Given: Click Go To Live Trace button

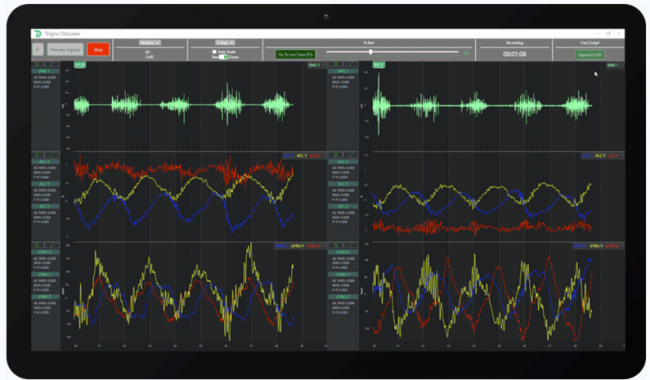Looking at the screenshot, I should pos(295,54).
